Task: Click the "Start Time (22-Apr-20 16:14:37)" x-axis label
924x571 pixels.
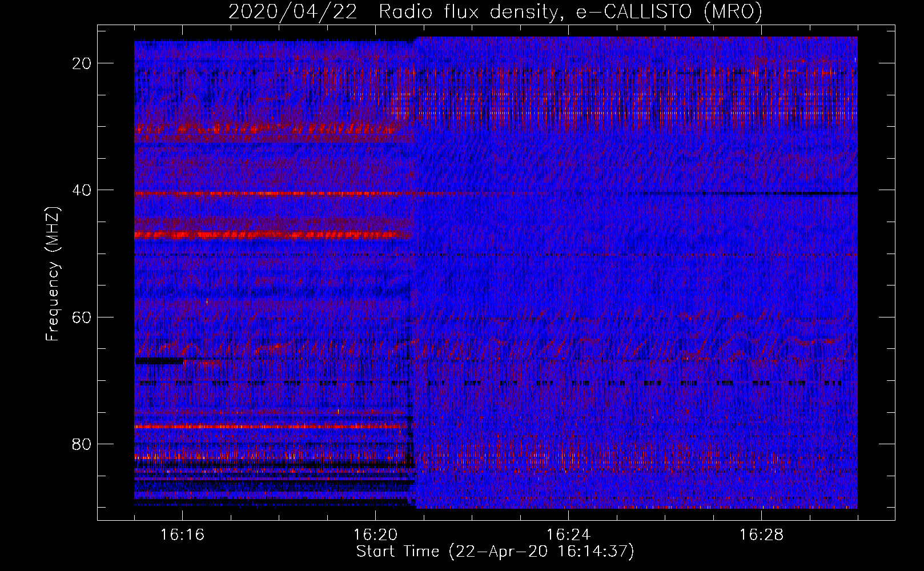Action: [x=495, y=552]
